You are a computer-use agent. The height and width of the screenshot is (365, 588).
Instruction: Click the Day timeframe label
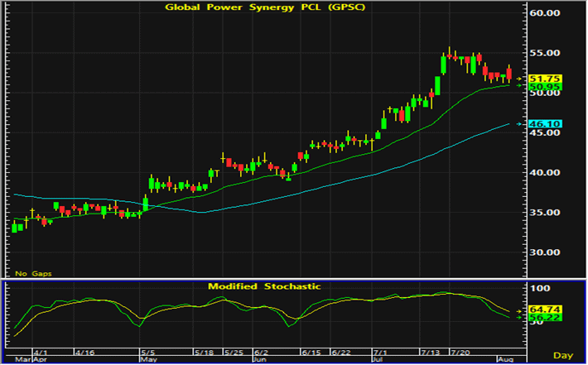563,356
